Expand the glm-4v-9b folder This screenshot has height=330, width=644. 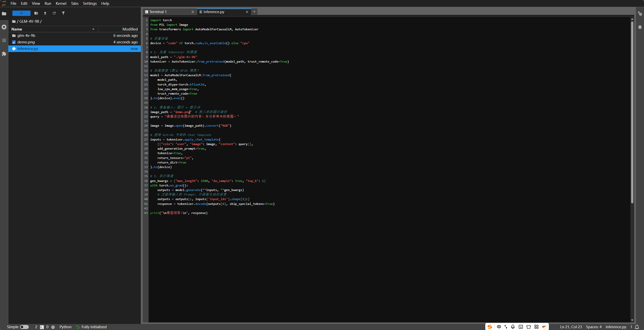26,36
